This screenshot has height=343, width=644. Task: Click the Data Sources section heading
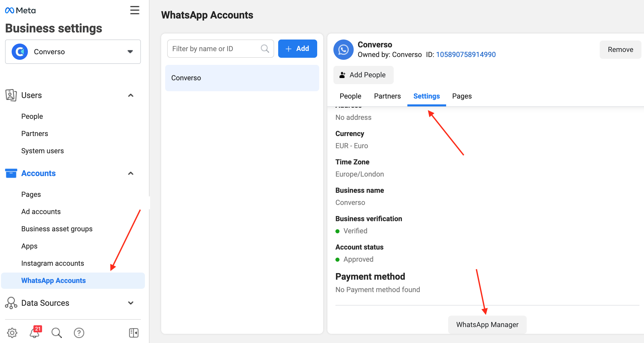45,303
